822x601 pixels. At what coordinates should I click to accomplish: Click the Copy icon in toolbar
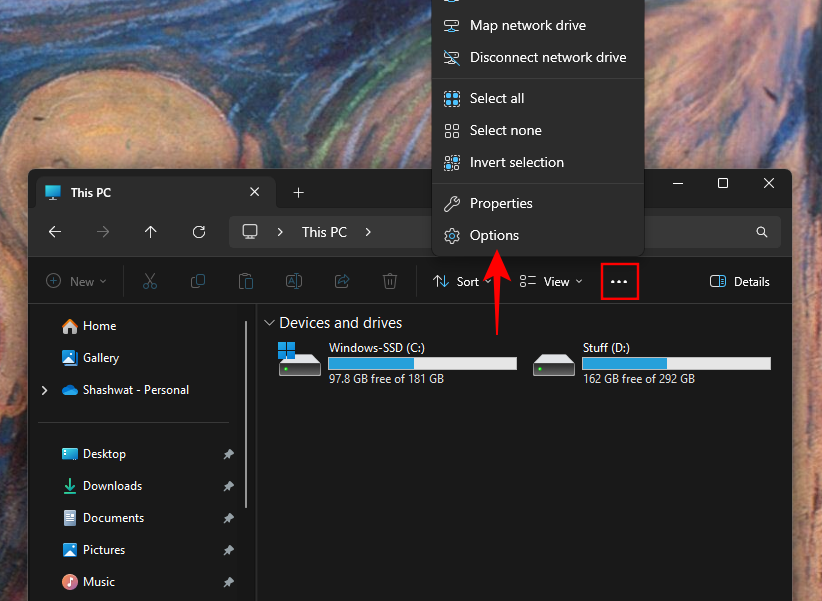click(198, 282)
